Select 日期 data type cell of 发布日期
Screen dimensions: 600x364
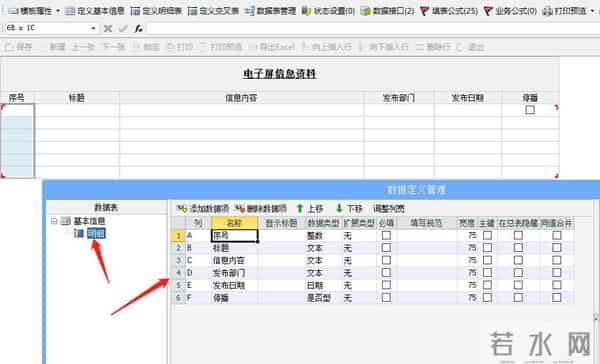point(323,285)
